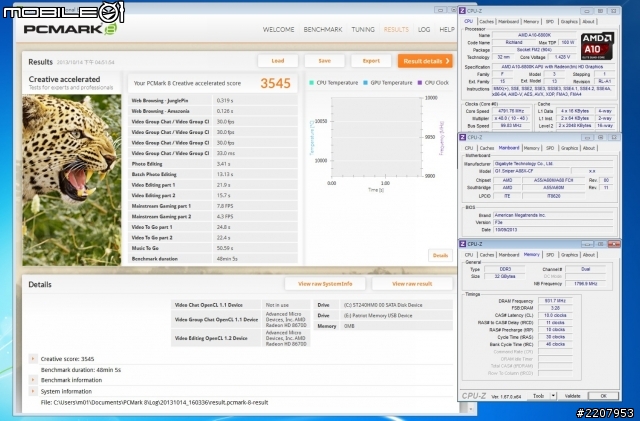The height and width of the screenshot is (421, 640).
Task: Click the middle CPU-Z window title icon
Action: (x=462, y=137)
